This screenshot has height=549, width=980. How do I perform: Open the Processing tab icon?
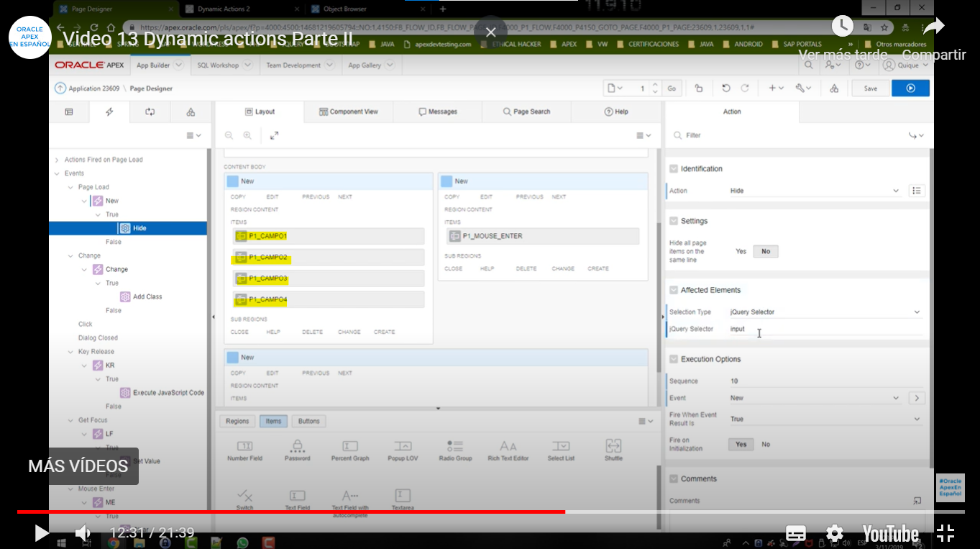click(x=150, y=112)
